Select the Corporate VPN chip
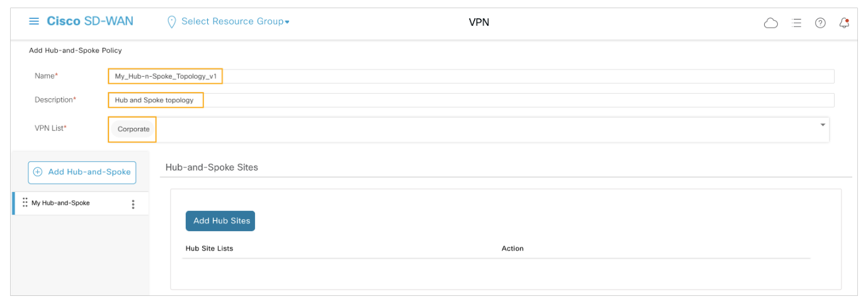The image size is (868, 306). [134, 129]
